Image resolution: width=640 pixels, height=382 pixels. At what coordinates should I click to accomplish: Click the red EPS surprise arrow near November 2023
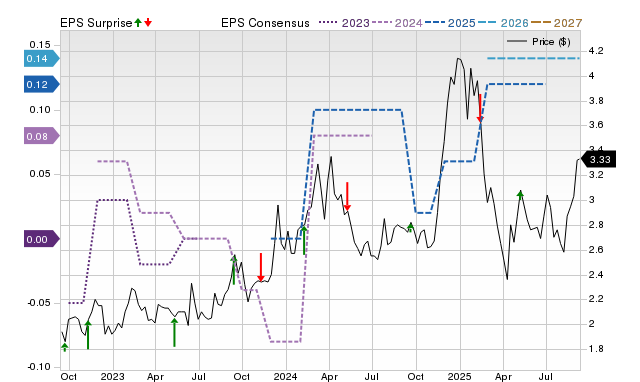[261, 267]
